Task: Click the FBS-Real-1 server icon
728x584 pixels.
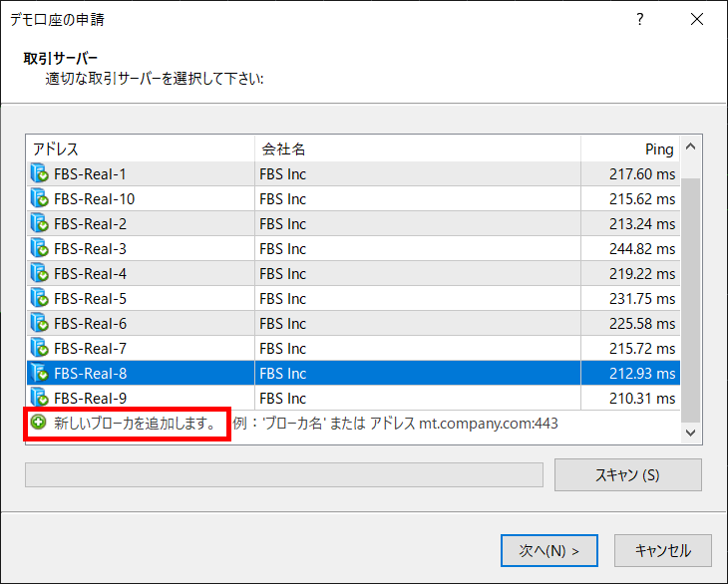Action: coord(40,173)
